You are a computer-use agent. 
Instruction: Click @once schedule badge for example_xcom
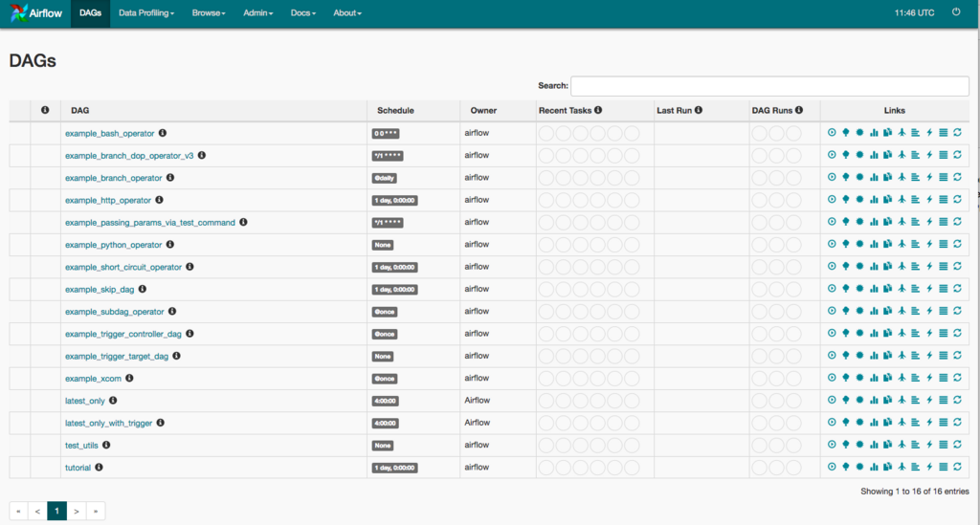coord(385,379)
